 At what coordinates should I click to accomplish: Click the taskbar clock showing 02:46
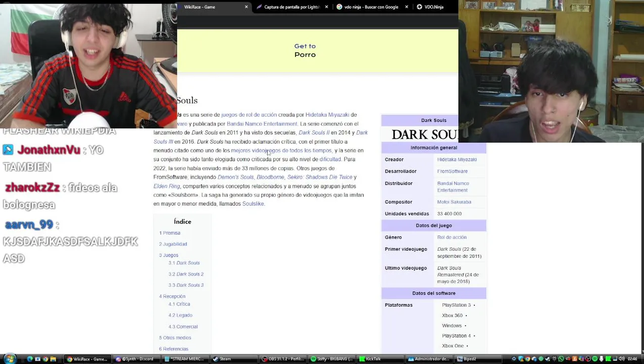pyautogui.click(x=632, y=359)
